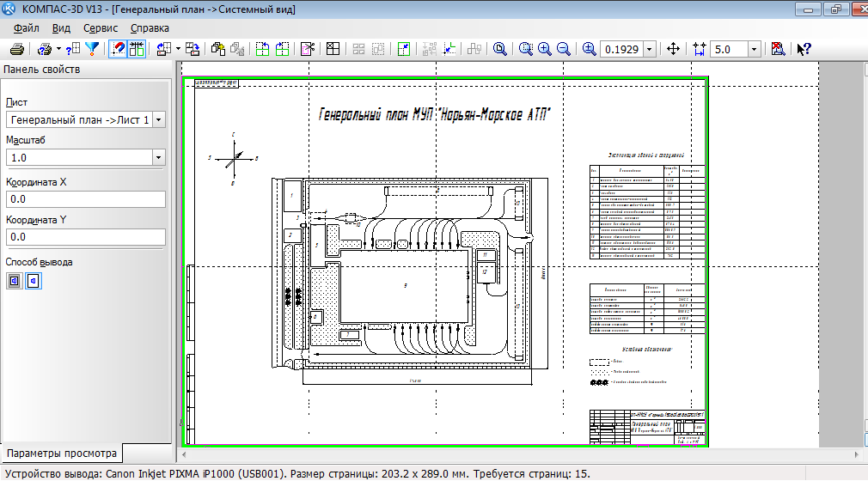
Task: Expand the Лист sheet dropdown
Action: 158,120
